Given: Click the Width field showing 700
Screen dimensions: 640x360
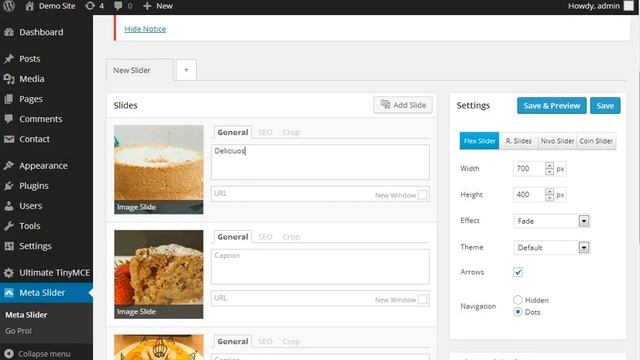Looking at the screenshot, I should [x=529, y=169].
